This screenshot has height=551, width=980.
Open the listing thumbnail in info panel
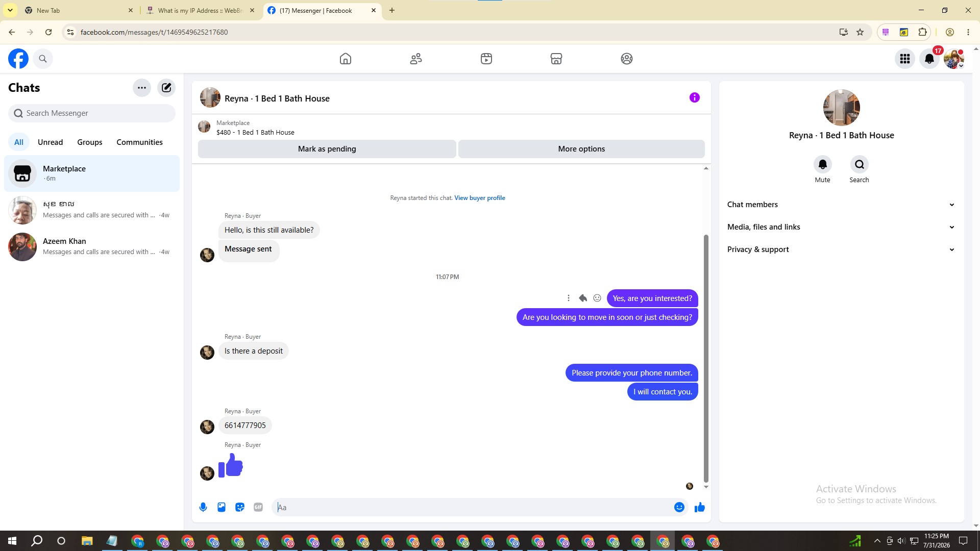coord(842,108)
